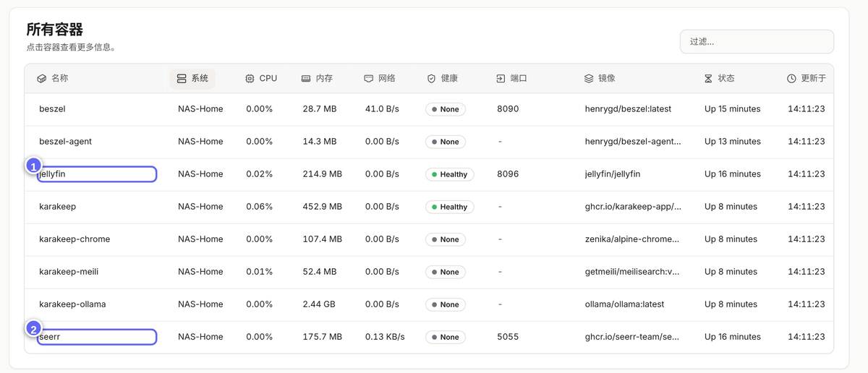Click the 所有容器 page heading
Screen dimensions: 868x373
55,30
